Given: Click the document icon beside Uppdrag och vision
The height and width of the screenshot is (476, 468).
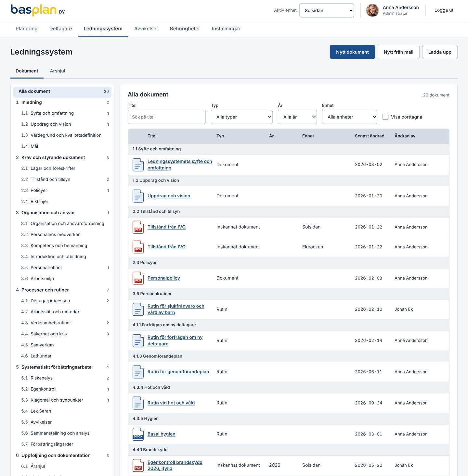Looking at the screenshot, I should (138, 196).
